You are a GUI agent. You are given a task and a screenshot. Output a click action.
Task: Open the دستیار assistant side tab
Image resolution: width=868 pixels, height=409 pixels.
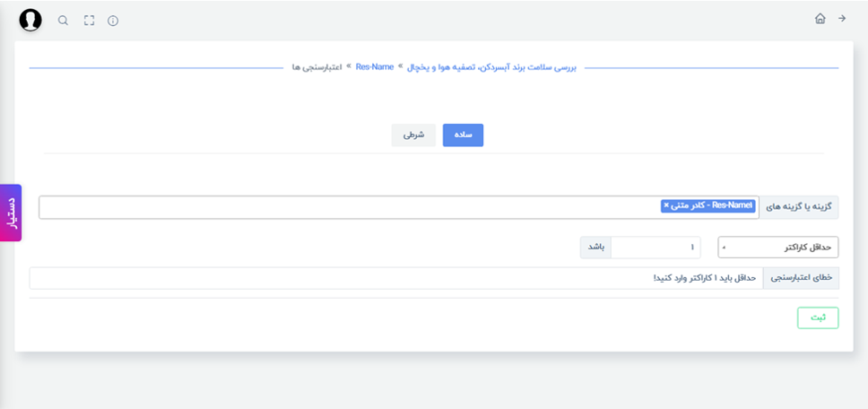click(11, 213)
